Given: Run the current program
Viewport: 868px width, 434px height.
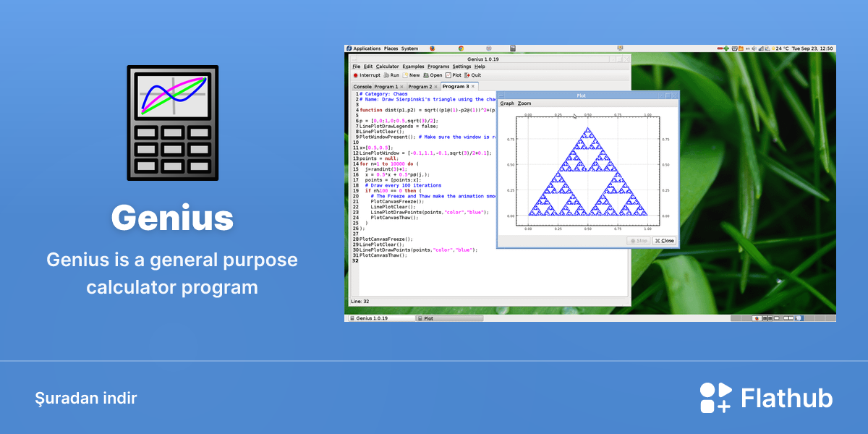Looking at the screenshot, I should (x=391, y=75).
